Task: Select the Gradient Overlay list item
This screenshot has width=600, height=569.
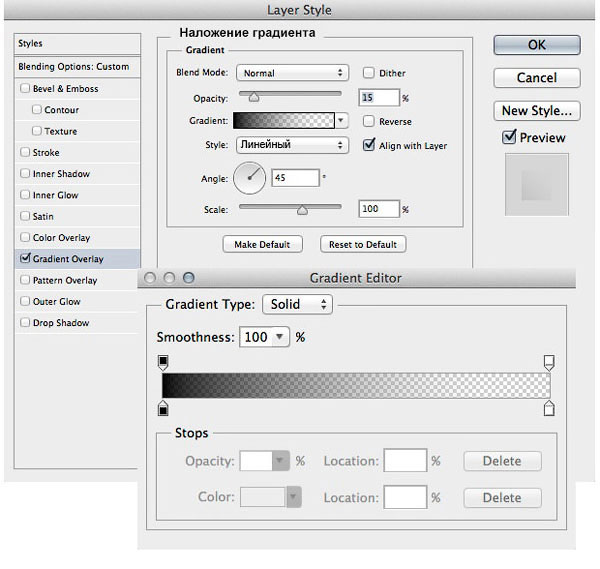Action: [x=77, y=259]
